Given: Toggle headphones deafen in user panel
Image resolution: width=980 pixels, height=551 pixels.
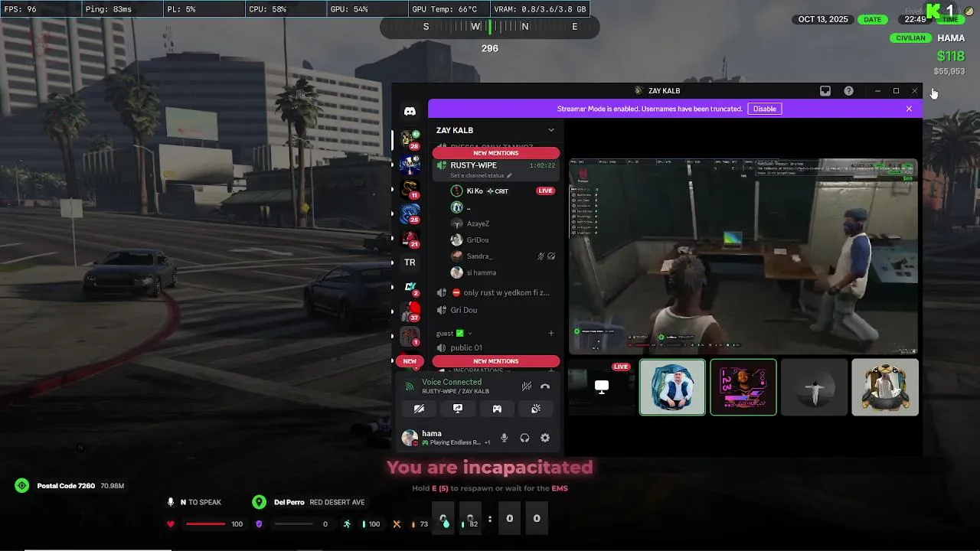Looking at the screenshot, I should point(524,438).
